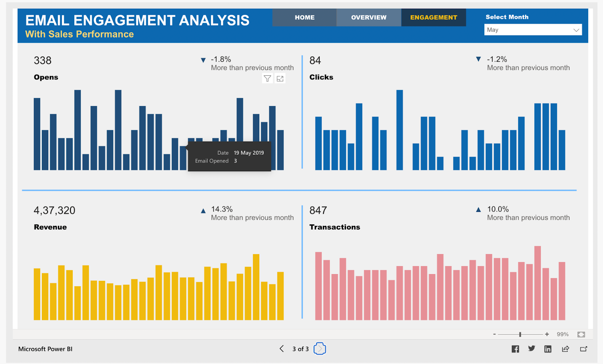
Task: Change month from May using the combo box
Action: (x=533, y=29)
